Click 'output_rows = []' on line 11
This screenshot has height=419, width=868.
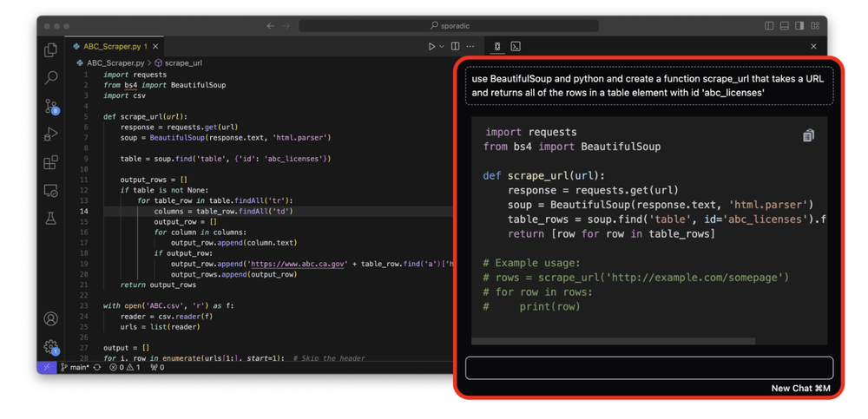(154, 180)
